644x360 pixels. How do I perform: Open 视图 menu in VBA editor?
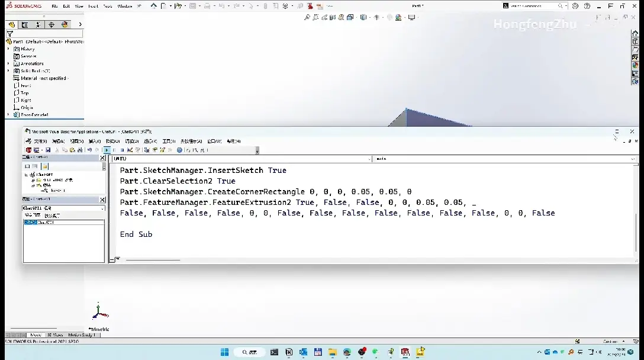tap(76, 141)
